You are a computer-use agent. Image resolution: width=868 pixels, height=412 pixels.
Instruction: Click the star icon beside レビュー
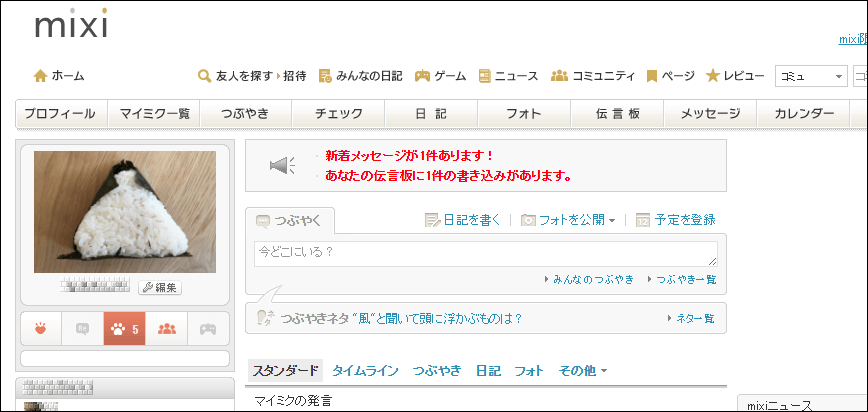(712, 76)
